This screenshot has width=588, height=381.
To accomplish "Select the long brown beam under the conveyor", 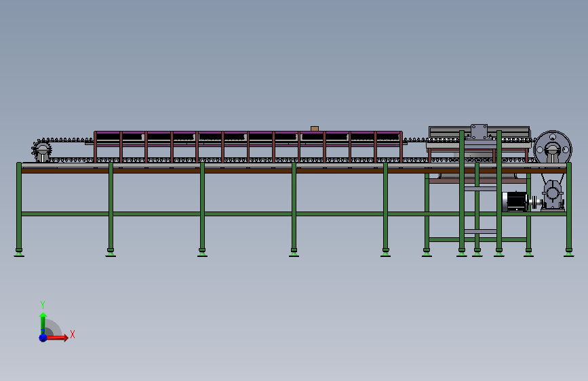I will click(294, 171).
